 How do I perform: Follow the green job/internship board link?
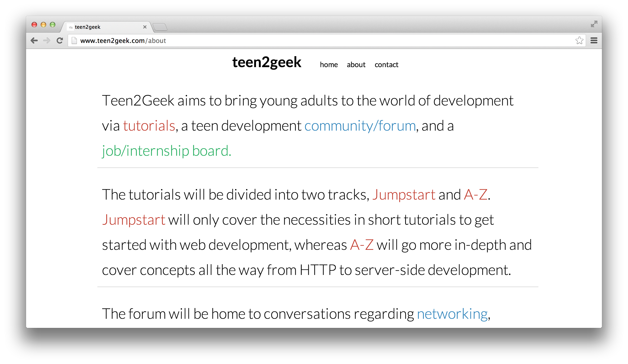pos(166,151)
